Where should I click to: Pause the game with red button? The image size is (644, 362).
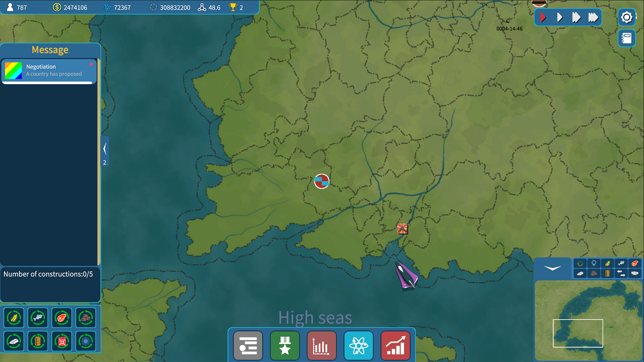click(543, 17)
